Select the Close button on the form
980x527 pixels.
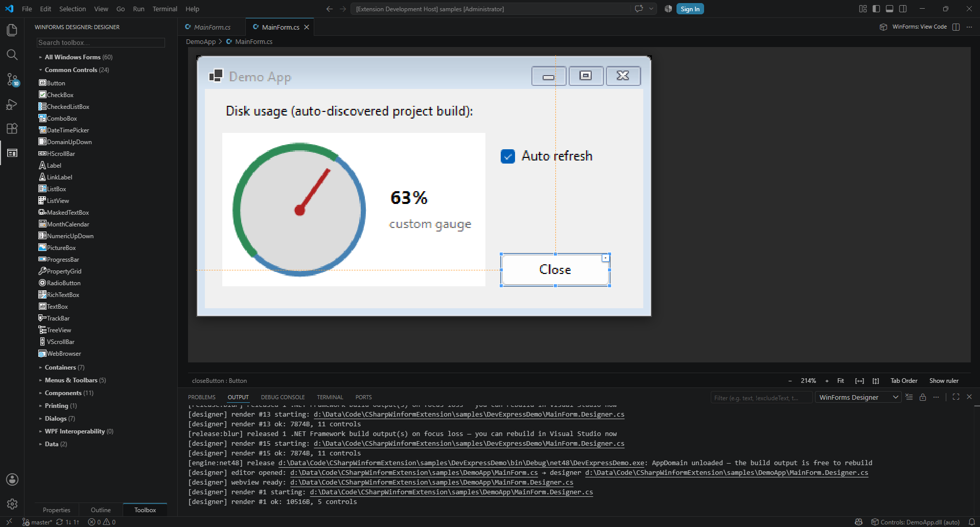tap(555, 270)
